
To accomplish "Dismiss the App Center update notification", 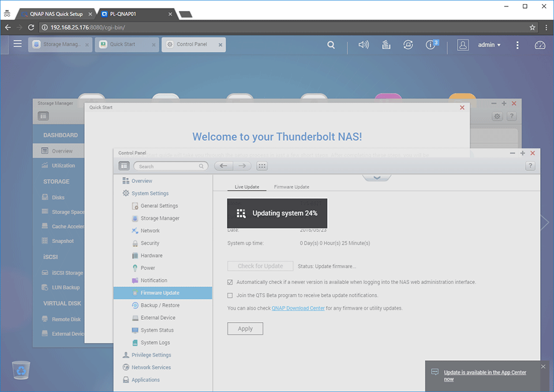I will 543,367.
